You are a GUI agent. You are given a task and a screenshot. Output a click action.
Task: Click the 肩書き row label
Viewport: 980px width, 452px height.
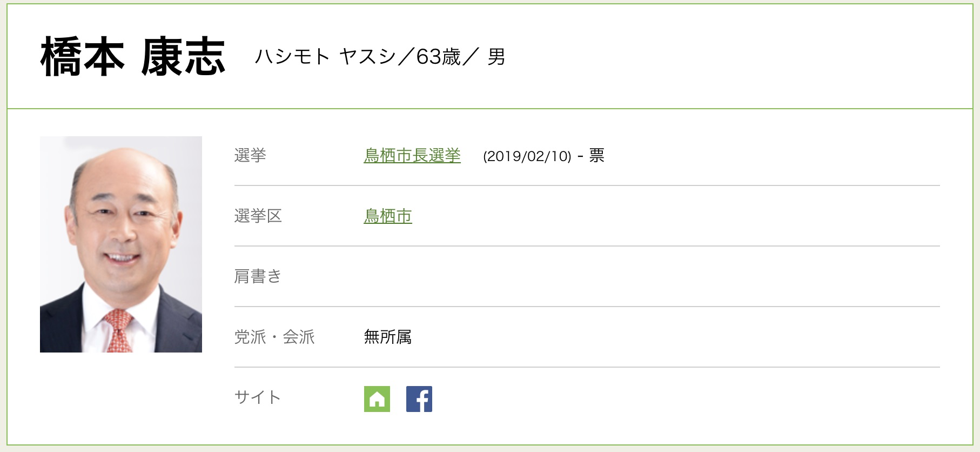(258, 277)
